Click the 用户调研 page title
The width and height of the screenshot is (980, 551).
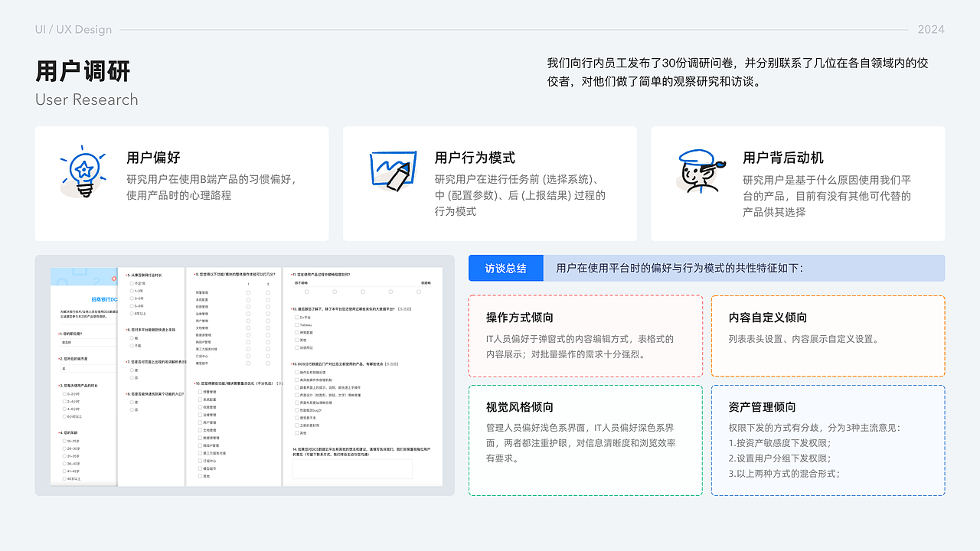[83, 71]
